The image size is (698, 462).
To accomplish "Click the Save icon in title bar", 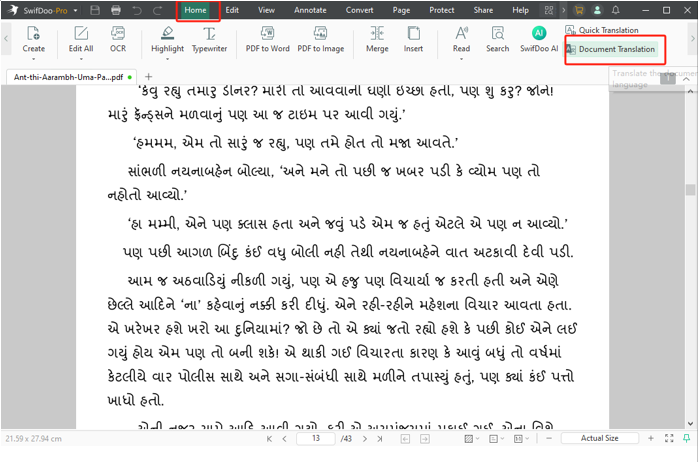I will [x=95, y=10].
